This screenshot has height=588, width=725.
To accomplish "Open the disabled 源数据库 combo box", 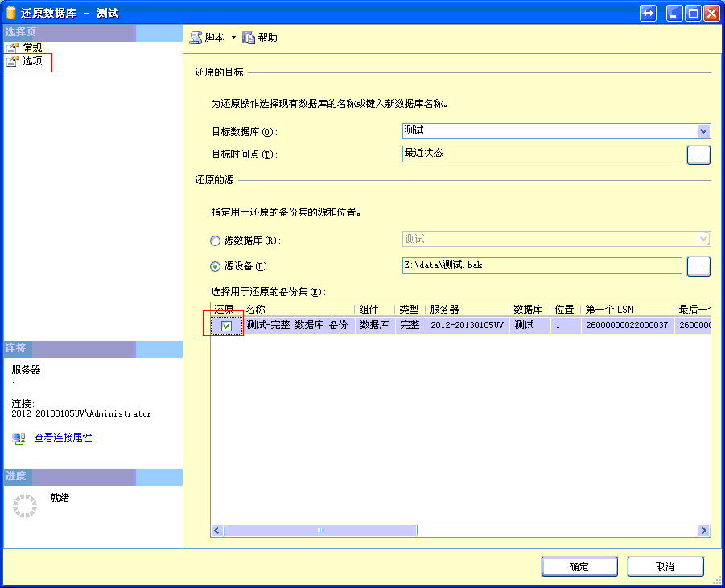I will coord(703,239).
